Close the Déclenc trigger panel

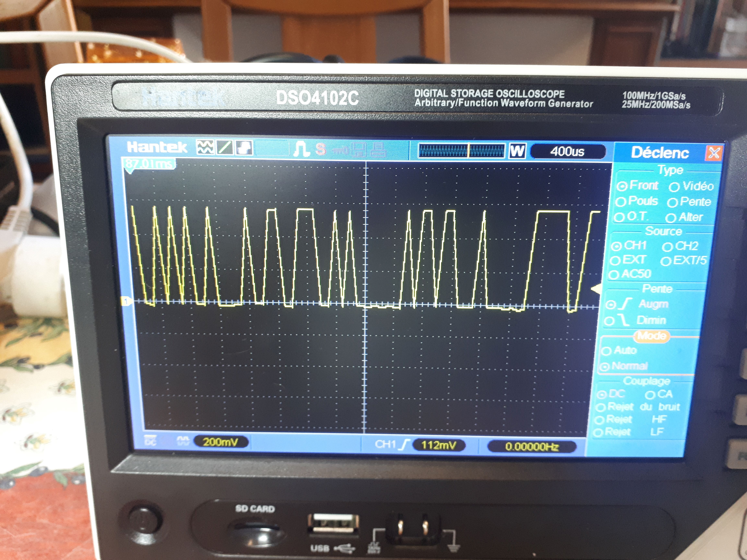click(714, 153)
